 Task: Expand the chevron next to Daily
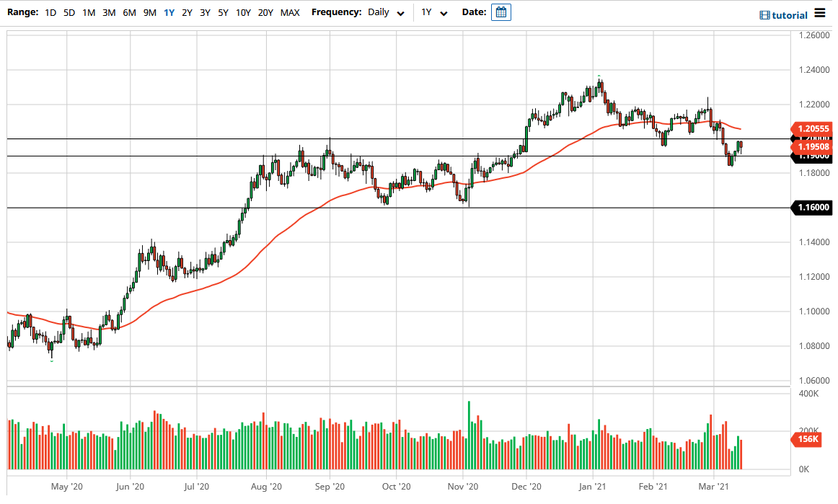401,13
